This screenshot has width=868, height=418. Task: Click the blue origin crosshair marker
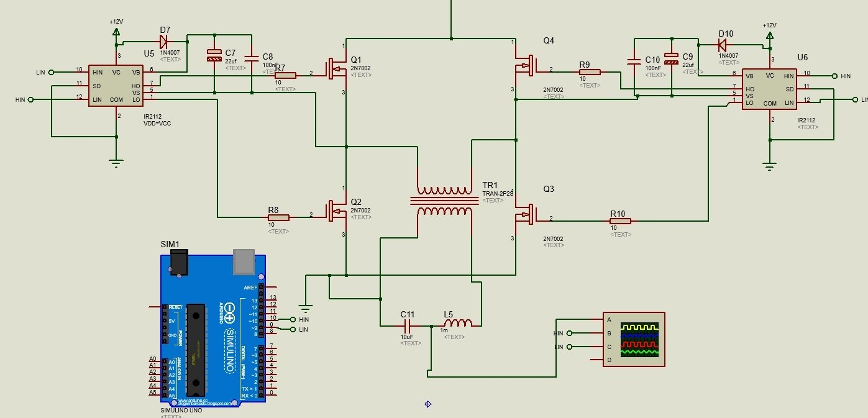pyautogui.click(x=427, y=404)
